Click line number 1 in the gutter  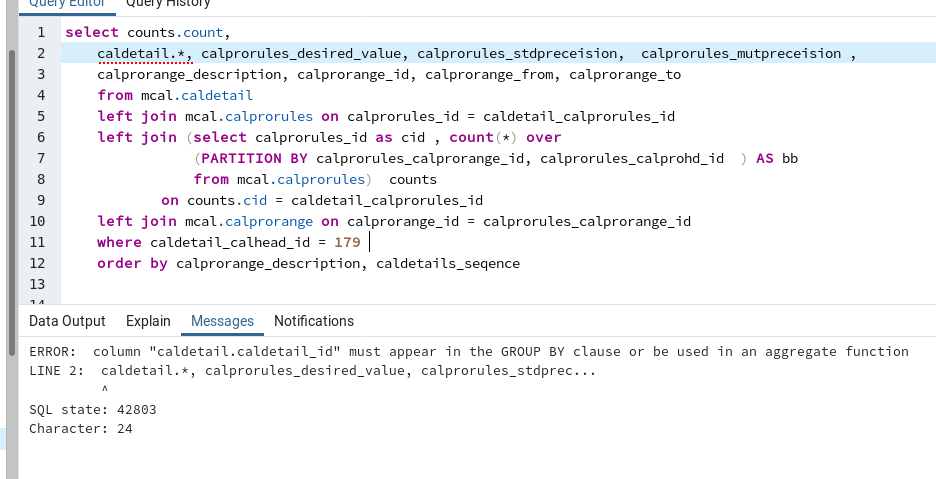pyautogui.click(x=41, y=32)
